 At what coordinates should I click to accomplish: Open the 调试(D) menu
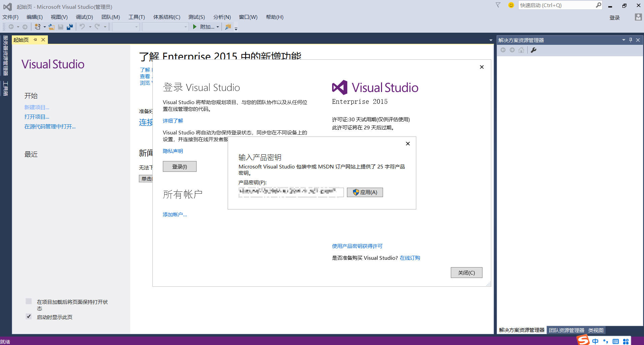[84, 17]
